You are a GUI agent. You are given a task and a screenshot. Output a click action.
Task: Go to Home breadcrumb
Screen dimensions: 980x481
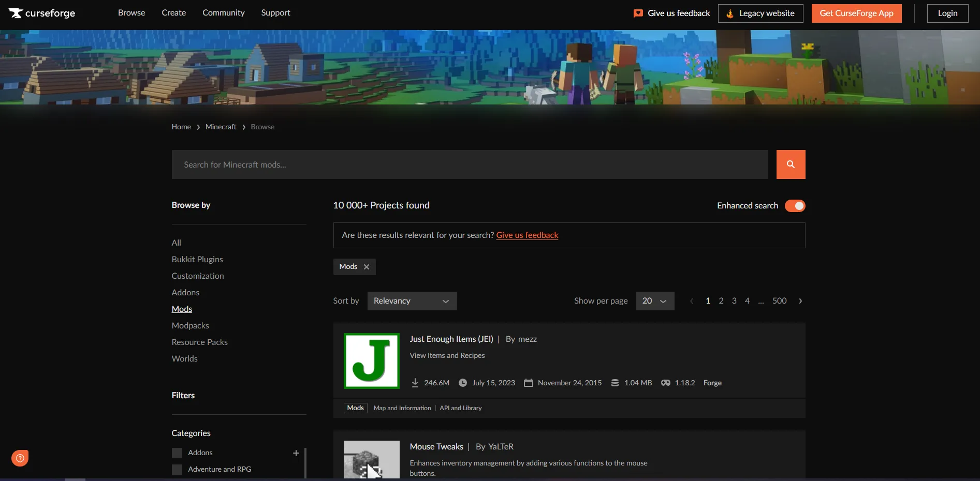coord(181,127)
